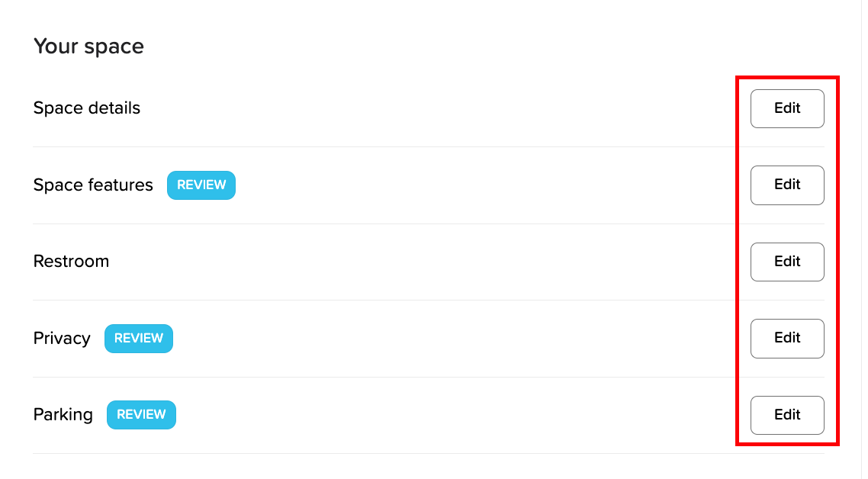Click REVIEW badge beside Space features
868x479 pixels.
[x=201, y=185]
